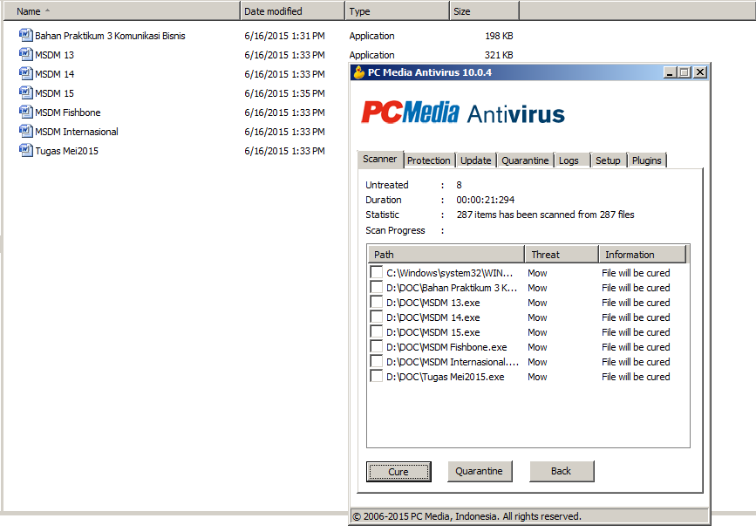
Task: Click the Back button
Action: coord(562,471)
